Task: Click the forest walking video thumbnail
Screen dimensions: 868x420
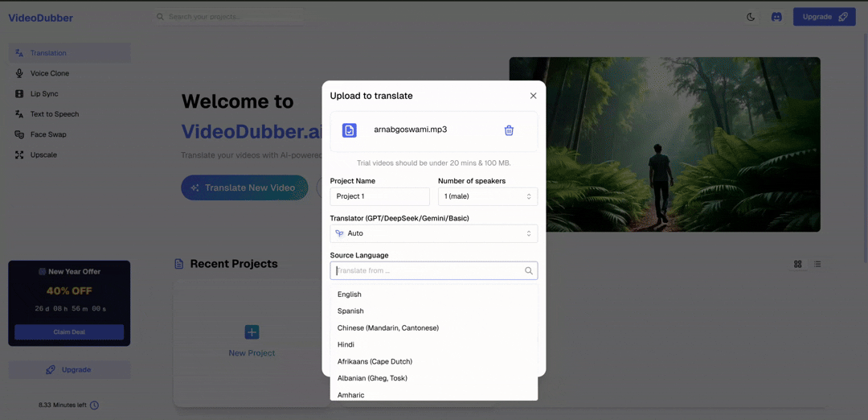Action: pos(665,145)
